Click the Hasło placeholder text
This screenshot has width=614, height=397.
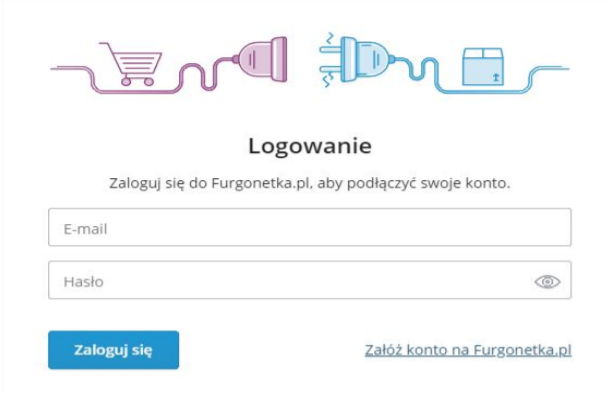[x=84, y=282]
